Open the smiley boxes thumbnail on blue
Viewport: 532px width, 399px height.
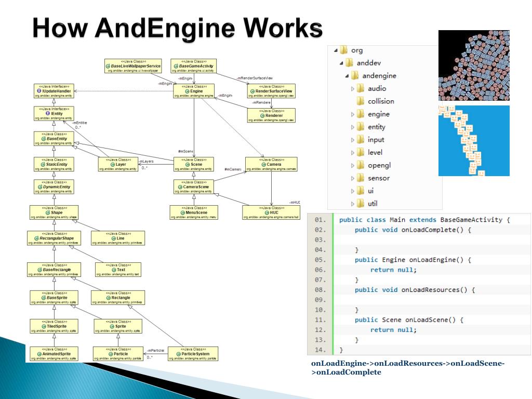click(474, 141)
